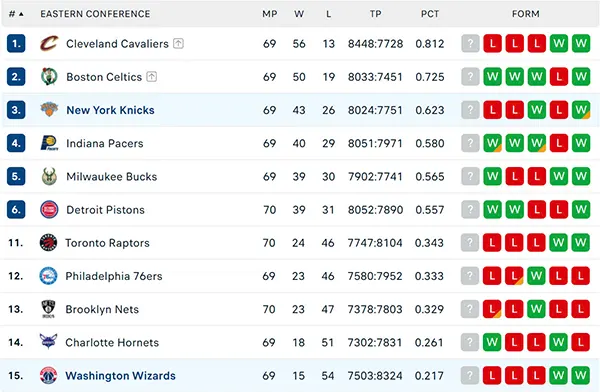The height and width of the screenshot is (392, 600).
Task: Open the Indiana Pacers logo icon
Action: click(49, 143)
